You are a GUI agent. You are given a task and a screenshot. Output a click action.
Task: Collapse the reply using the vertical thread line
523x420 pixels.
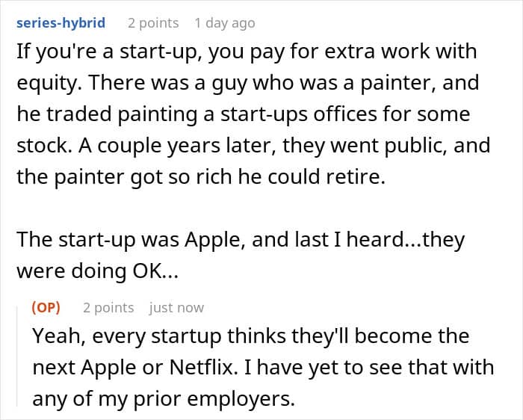(x=17, y=356)
